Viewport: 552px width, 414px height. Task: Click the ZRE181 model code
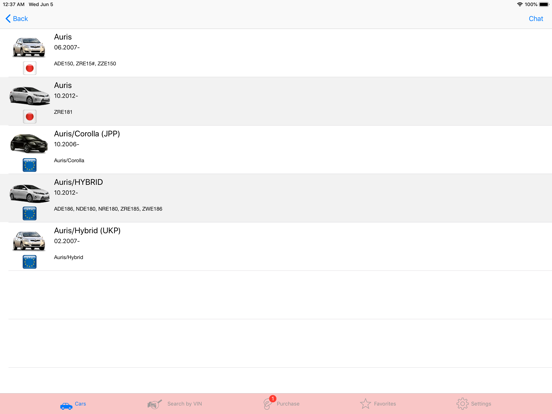[x=63, y=112]
